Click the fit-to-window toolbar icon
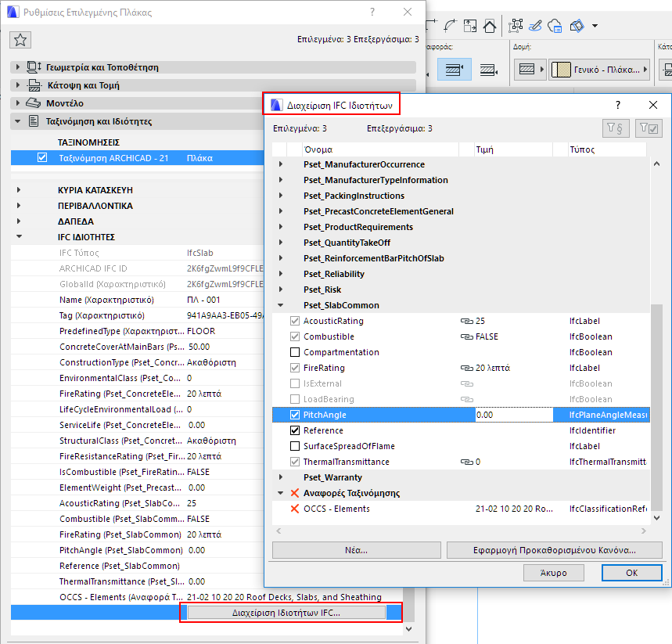 [x=470, y=25]
